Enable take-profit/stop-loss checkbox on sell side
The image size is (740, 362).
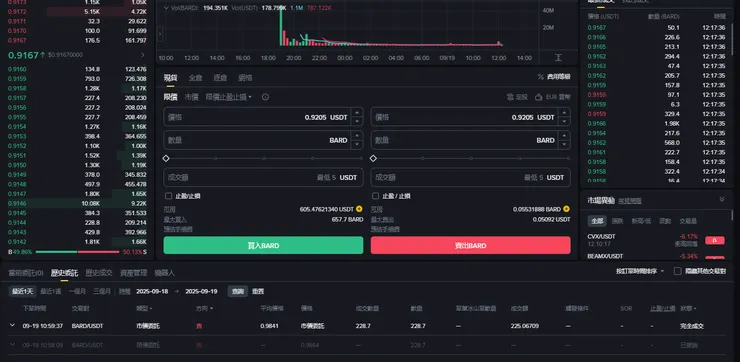(x=376, y=196)
